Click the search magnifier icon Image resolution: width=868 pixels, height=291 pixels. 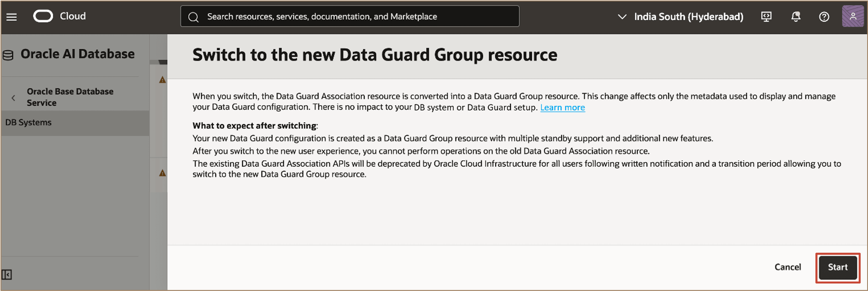193,16
